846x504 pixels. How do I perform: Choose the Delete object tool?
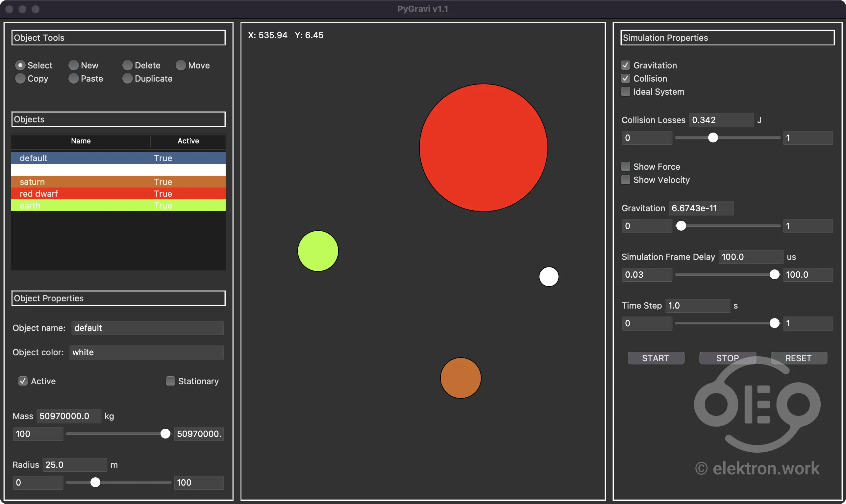tap(127, 65)
